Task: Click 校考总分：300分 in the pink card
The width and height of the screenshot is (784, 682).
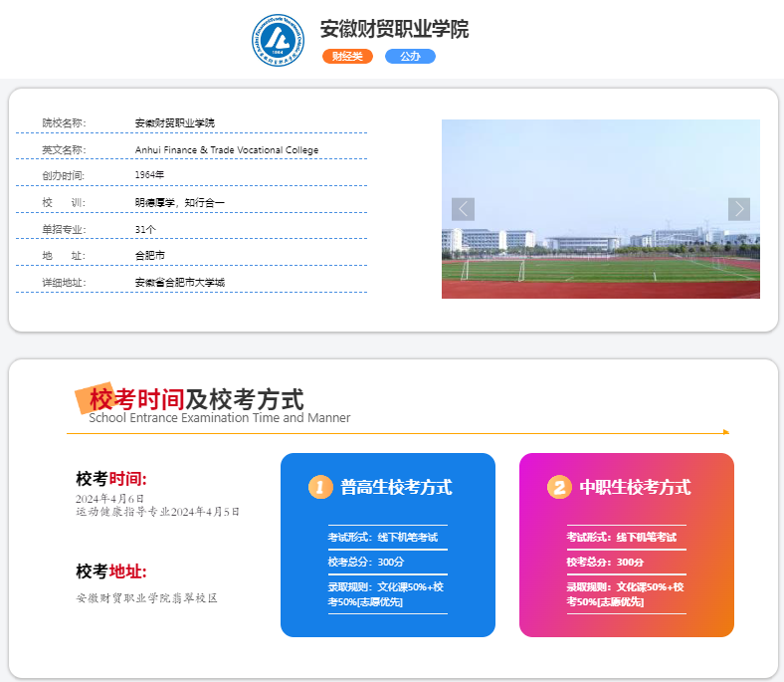Action: tap(605, 562)
